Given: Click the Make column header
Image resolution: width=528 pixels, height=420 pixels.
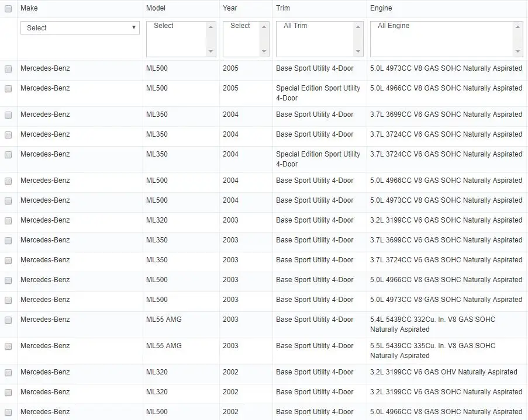Looking at the screenshot, I should [29, 8].
